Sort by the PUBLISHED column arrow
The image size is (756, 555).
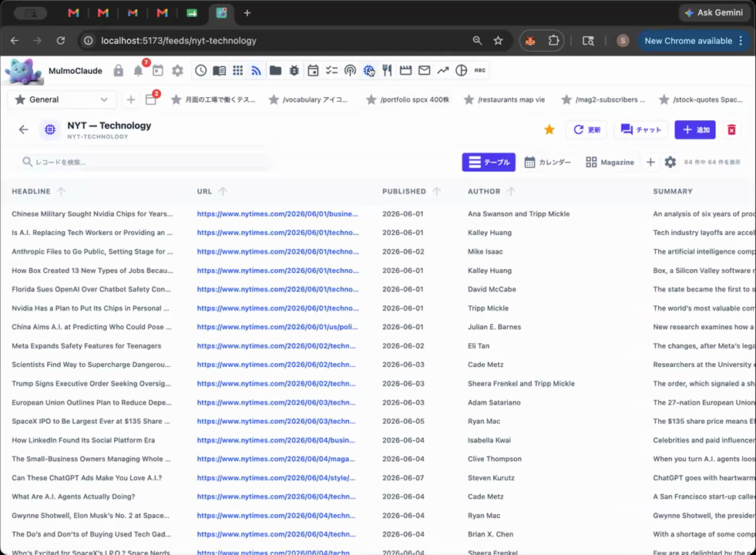click(436, 191)
